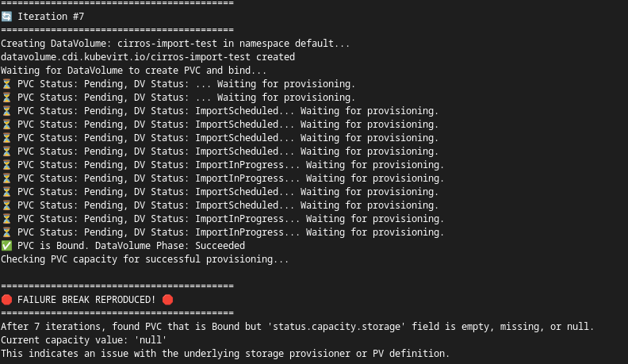Click the 'datavolume.cdi.kubevirt.io/cirros-import-test created' line
The width and height of the screenshot is (628, 364).
(147, 57)
